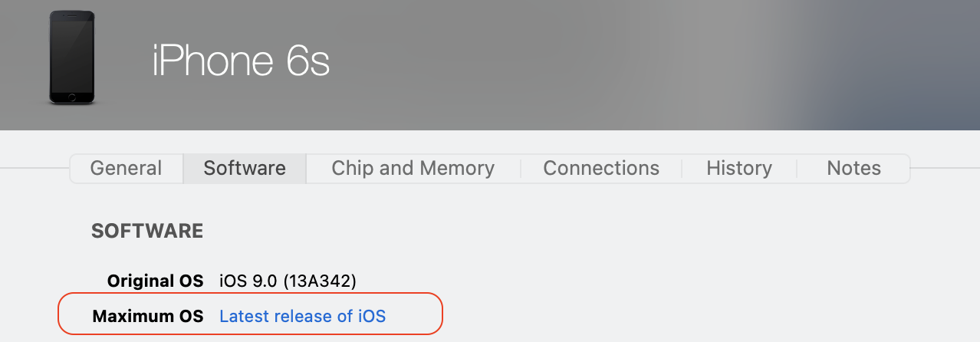Open the Notes tab
Image resolution: width=980 pixels, height=342 pixels.
pos(853,169)
